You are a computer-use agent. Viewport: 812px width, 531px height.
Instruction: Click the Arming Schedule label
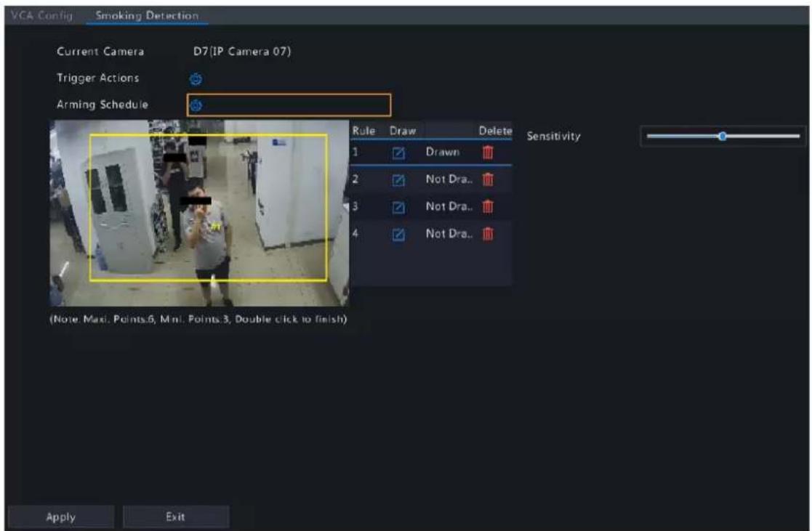click(x=102, y=105)
